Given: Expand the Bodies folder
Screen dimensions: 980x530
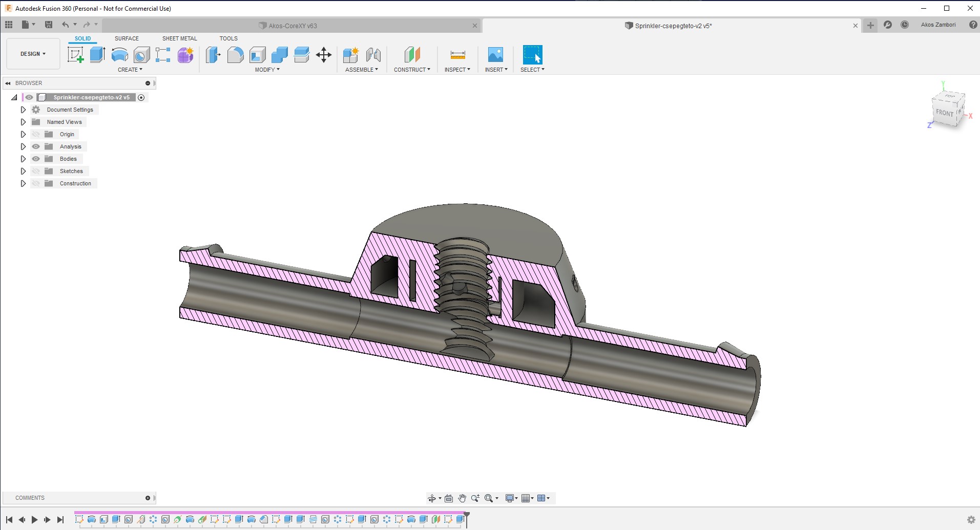Looking at the screenshot, I should 23,159.
